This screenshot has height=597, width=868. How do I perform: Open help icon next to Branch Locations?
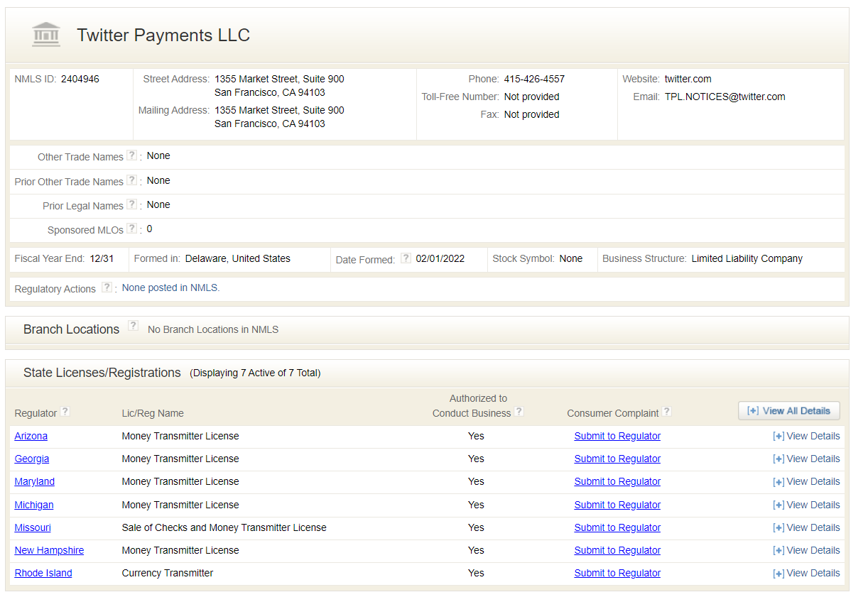point(133,326)
